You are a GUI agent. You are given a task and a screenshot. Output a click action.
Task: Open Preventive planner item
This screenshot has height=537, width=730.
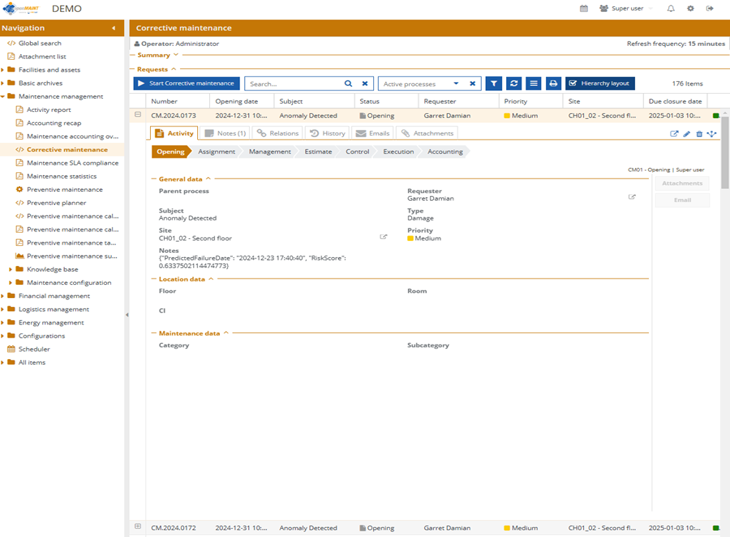(x=56, y=203)
